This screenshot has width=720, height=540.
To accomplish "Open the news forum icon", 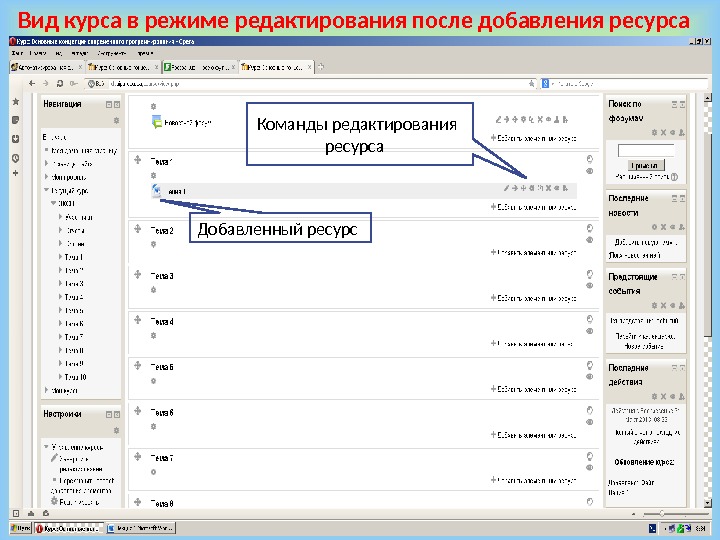I will [x=157, y=122].
